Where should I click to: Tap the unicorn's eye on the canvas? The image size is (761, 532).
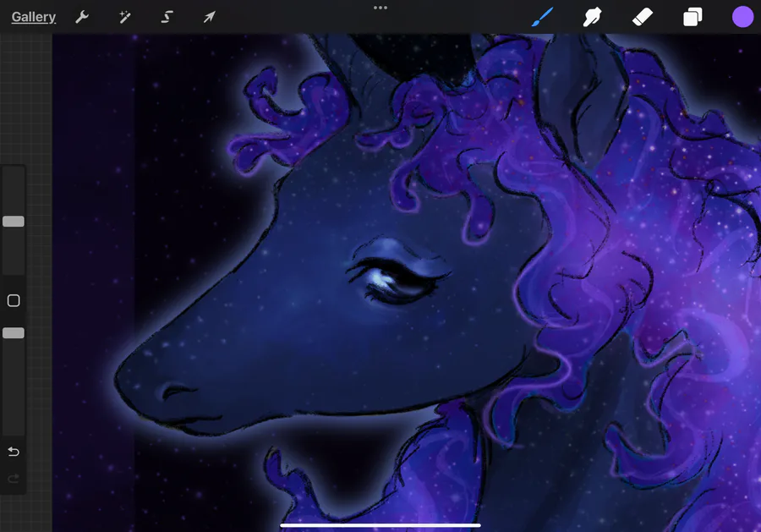(398, 282)
